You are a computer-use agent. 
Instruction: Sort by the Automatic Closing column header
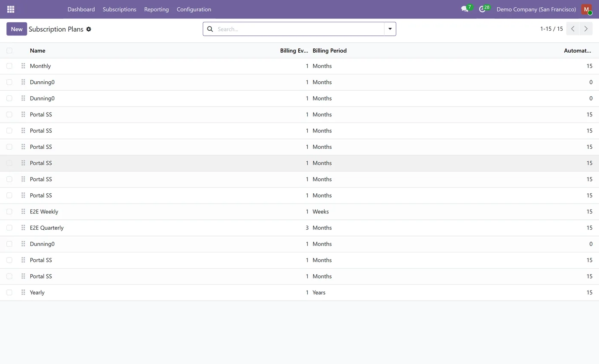577,50
